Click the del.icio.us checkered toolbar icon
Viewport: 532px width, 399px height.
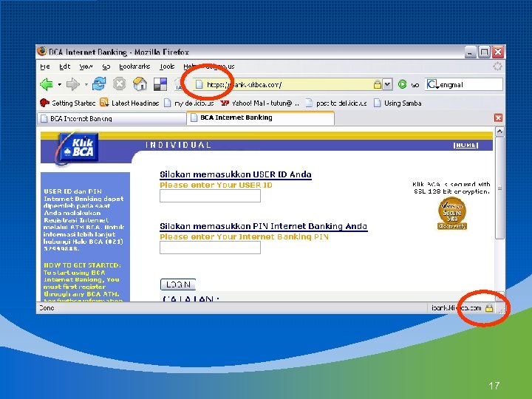click(x=160, y=84)
